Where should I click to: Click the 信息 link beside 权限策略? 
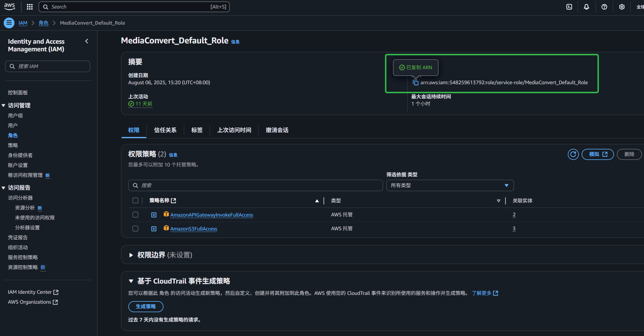point(173,155)
